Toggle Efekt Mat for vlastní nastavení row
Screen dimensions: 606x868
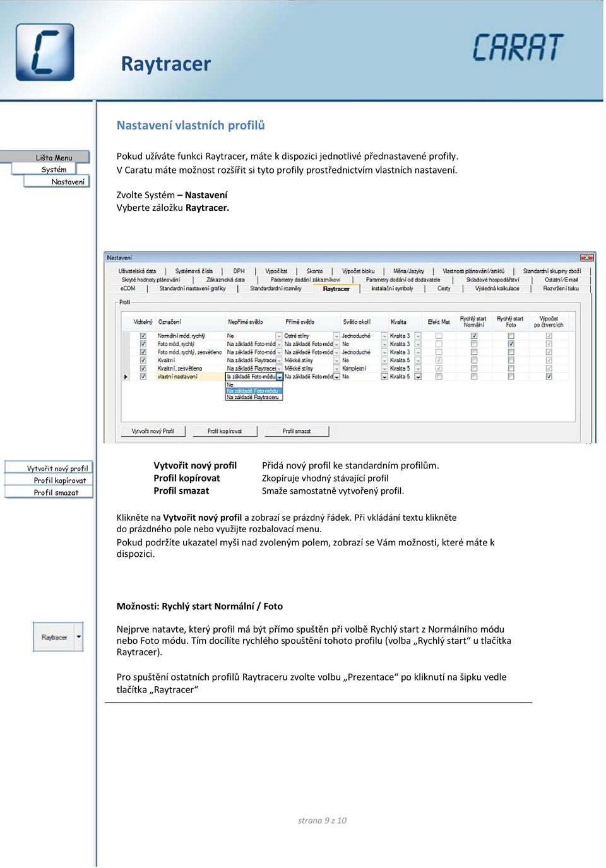click(x=439, y=377)
